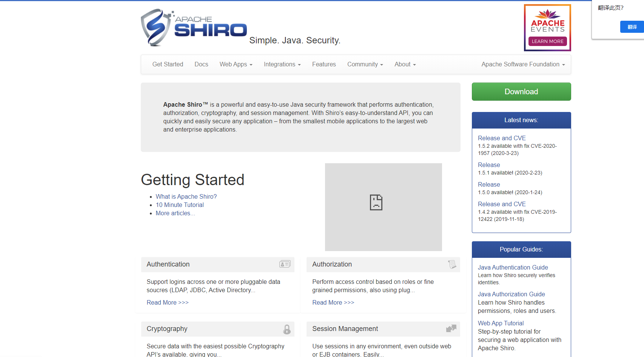The image size is (644, 357).
Task: Open Java Authorization Guide link
Action: pos(511,294)
